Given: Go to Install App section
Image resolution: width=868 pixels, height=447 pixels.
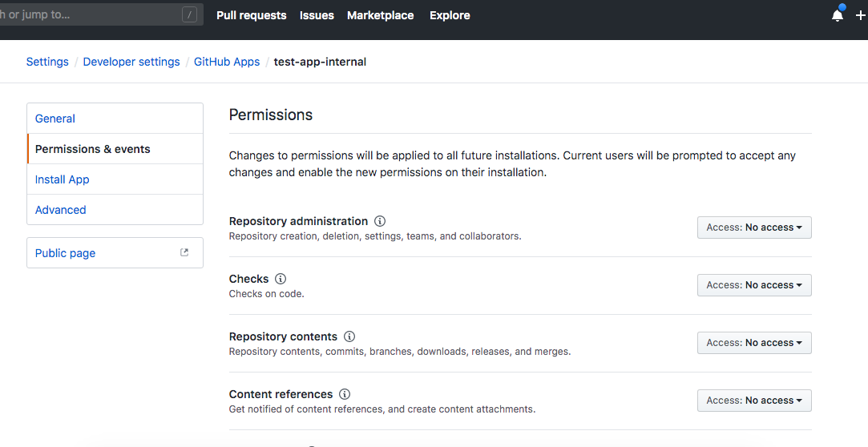Looking at the screenshot, I should pos(63,179).
